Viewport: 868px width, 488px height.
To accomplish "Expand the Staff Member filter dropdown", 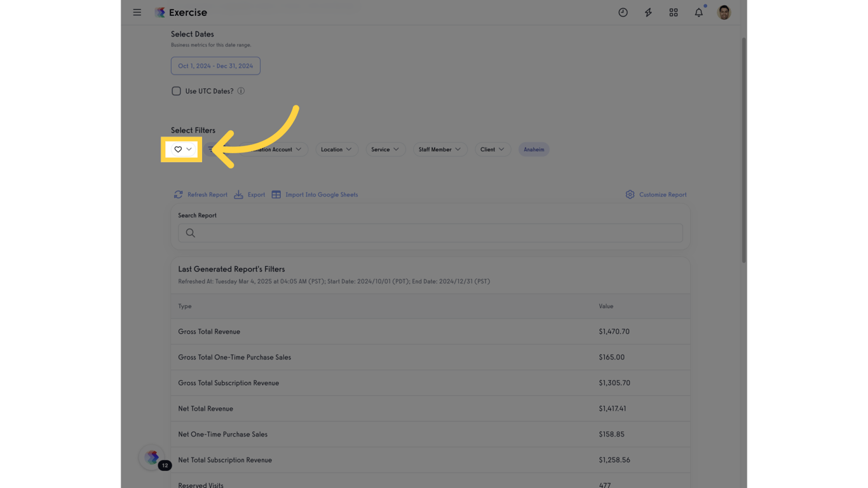I will pos(440,149).
